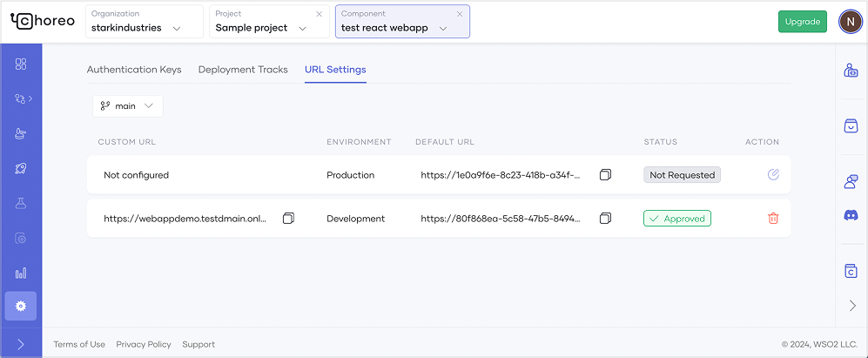This screenshot has height=358, width=868.
Task: Copy the webappdemo custom URL
Action: [288, 219]
